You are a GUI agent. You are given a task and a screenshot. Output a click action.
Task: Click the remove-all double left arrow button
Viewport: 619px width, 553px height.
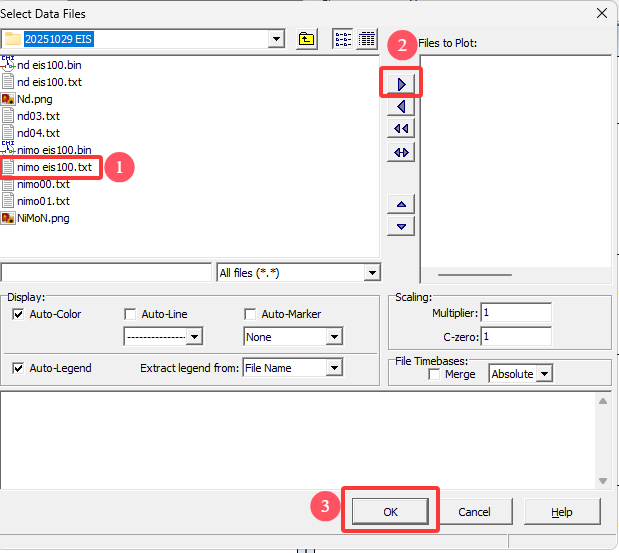(x=401, y=129)
